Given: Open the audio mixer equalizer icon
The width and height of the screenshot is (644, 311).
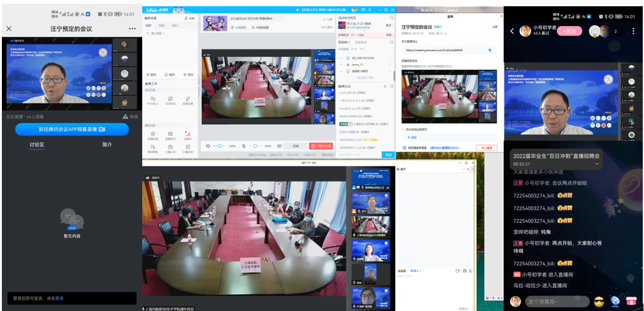Looking at the screenshot, I should pyautogui.click(x=279, y=146).
